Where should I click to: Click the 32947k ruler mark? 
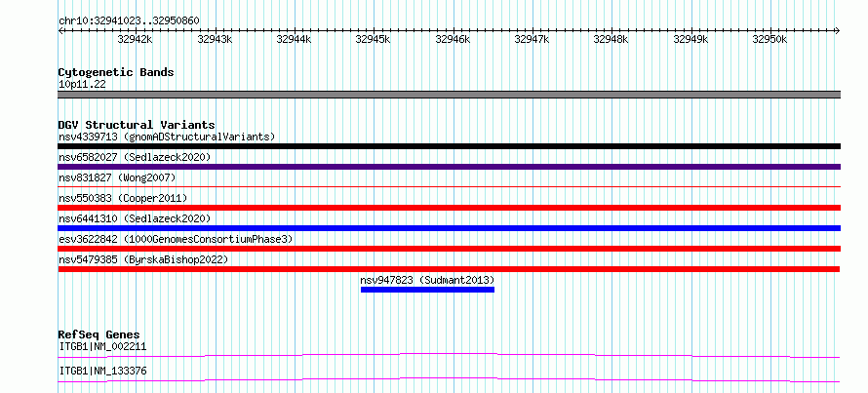coord(532,39)
